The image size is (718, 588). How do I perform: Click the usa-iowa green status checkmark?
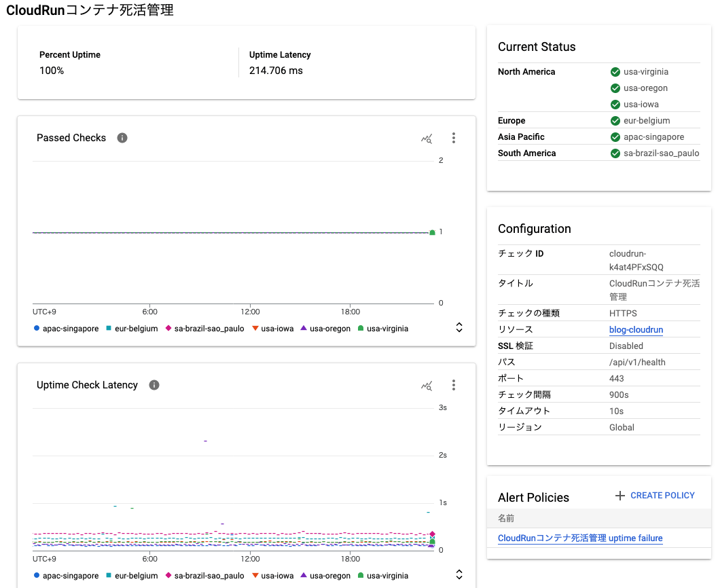pyautogui.click(x=615, y=105)
